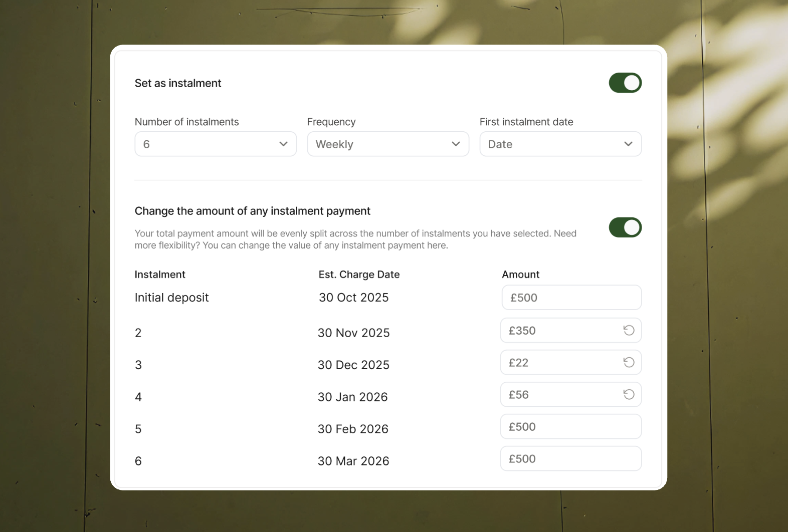Select the charge date '30 Oct 2025'
The height and width of the screenshot is (532, 788).
point(353,297)
